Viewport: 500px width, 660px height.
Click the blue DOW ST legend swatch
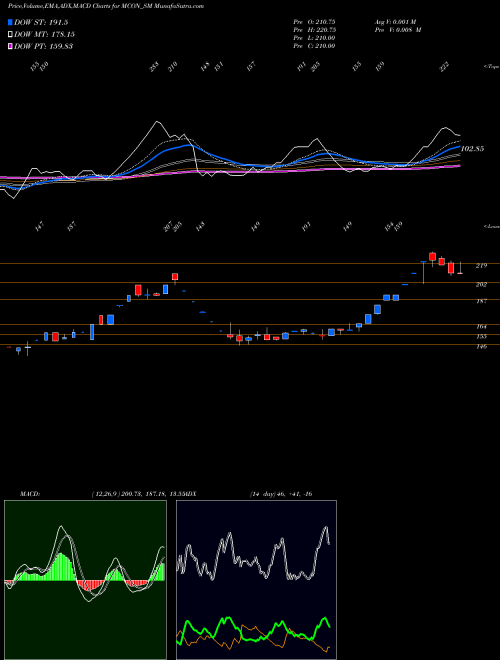[x=10, y=22]
